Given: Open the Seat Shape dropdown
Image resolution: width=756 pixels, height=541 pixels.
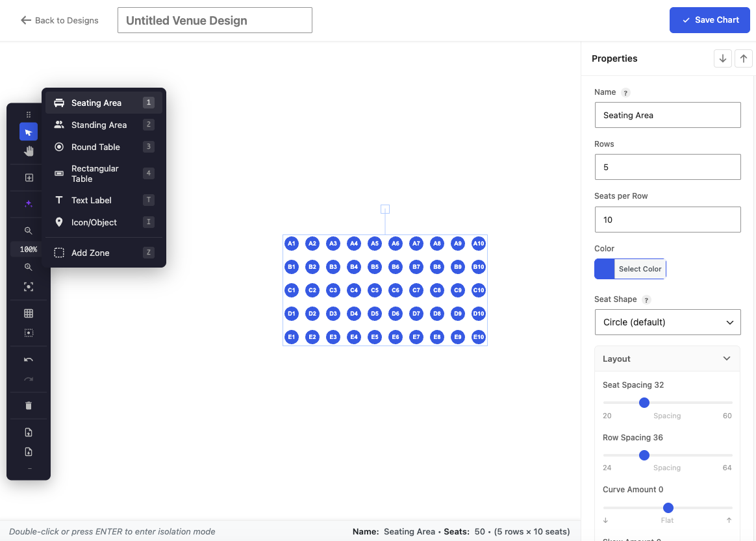Looking at the screenshot, I should coord(667,322).
